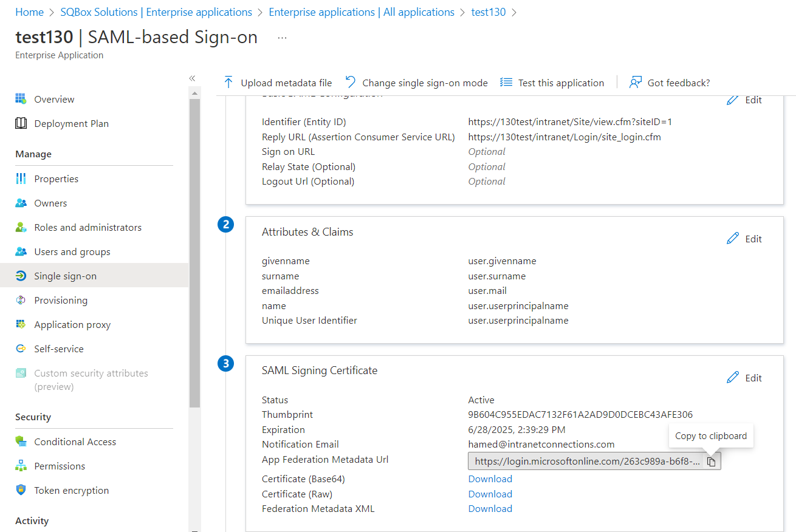The height and width of the screenshot is (532, 796).
Task: Click the Expiration date 6/28/2025 value
Action: point(516,429)
